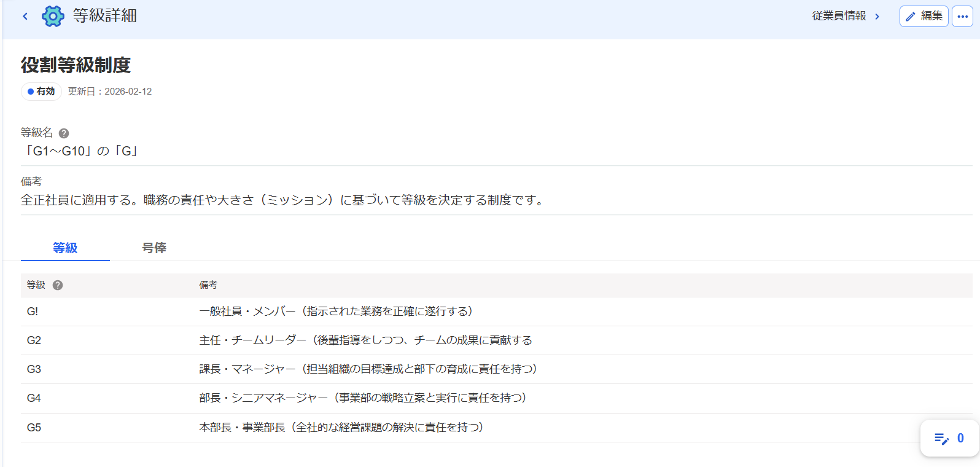Image resolution: width=980 pixels, height=467 pixels.
Task: Click the 更新日:2026-02-12 text
Action: 110,92
